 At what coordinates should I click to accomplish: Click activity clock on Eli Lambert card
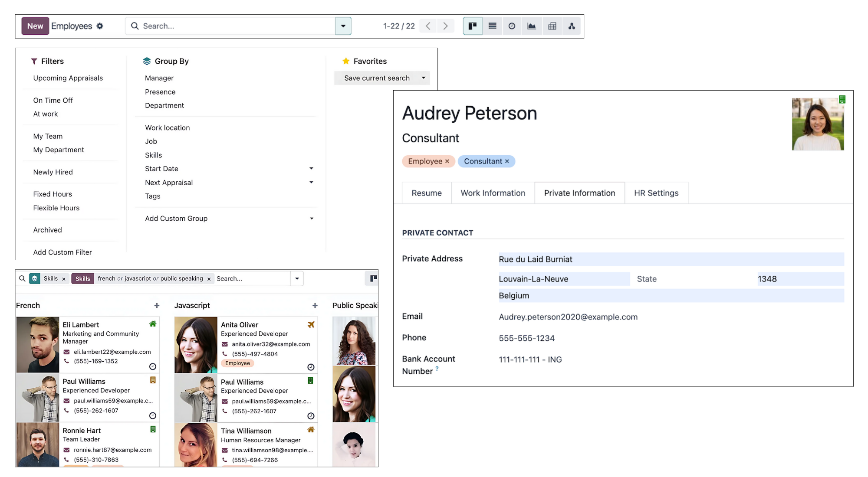(x=153, y=366)
